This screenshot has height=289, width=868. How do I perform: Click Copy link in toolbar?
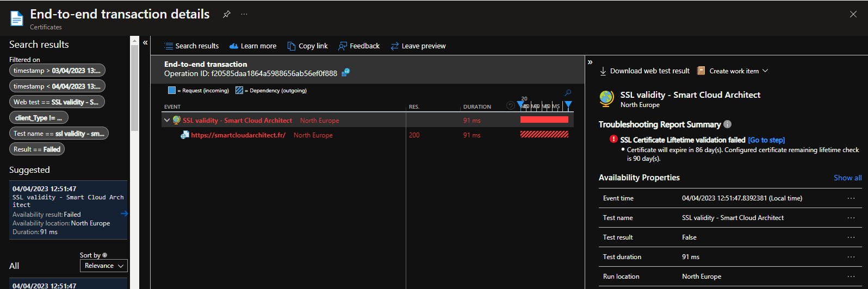coord(308,46)
